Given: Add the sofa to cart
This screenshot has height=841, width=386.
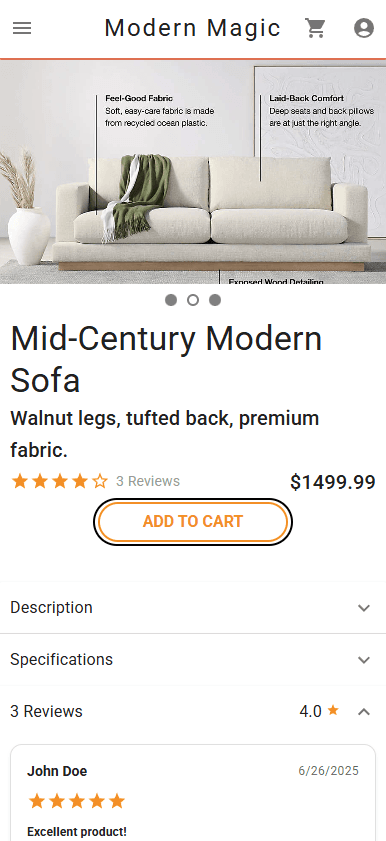Looking at the screenshot, I should pyautogui.click(x=193, y=522).
